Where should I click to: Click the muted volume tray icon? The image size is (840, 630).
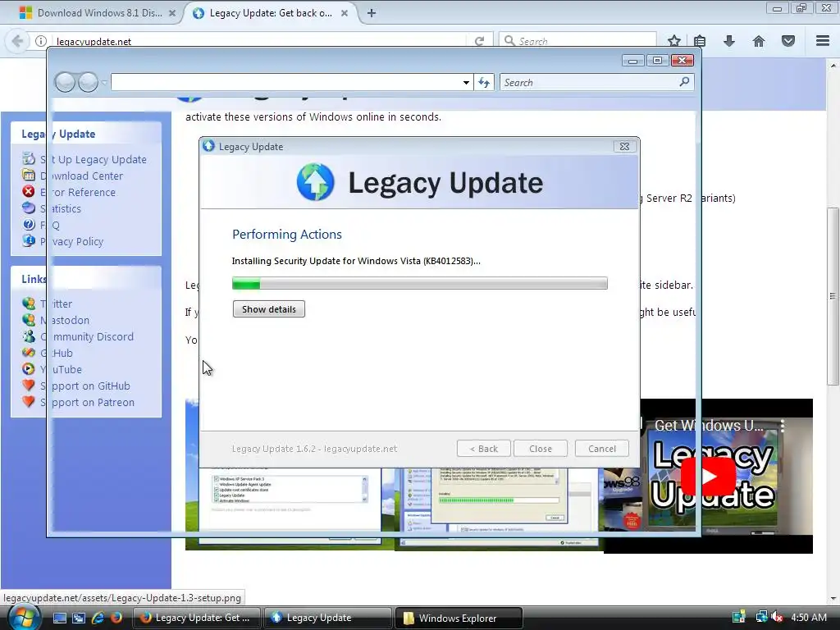click(x=778, y=618)
